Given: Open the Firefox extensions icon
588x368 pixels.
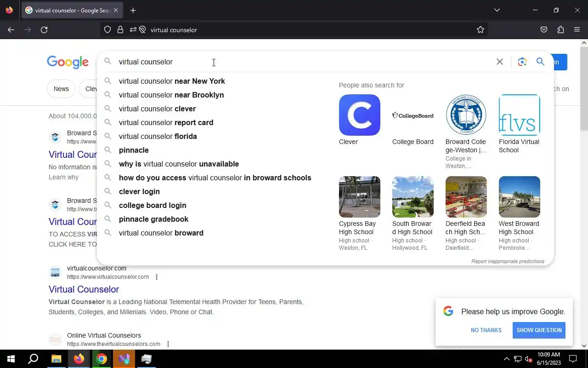Looking at the screenshot, I should 560,30.
